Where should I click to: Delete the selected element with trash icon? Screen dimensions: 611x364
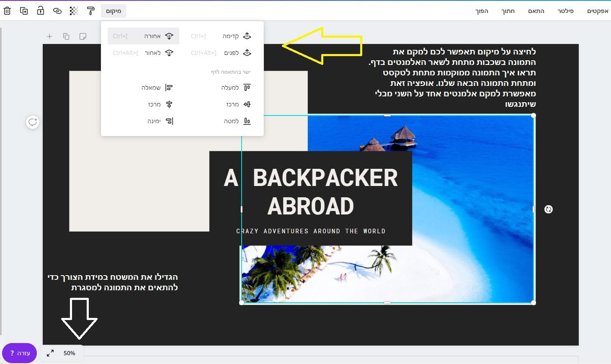pos(7,11)
